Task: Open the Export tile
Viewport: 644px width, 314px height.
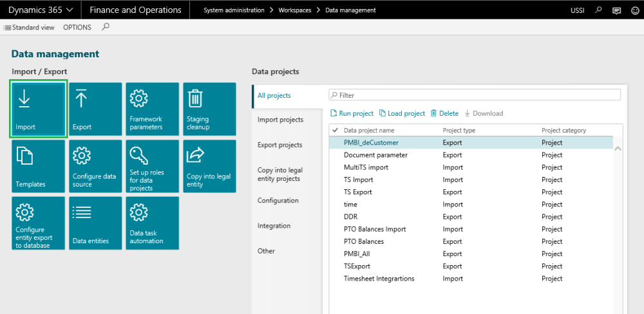Action: click(x=95, y=109)
